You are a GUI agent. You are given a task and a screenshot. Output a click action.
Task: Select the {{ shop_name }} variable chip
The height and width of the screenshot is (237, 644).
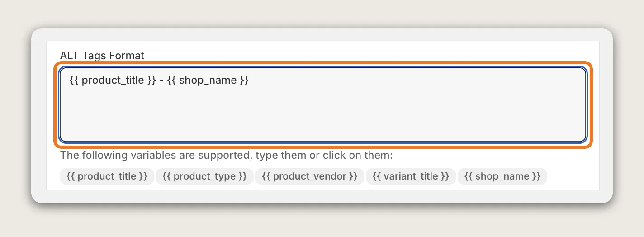point(502,176)
